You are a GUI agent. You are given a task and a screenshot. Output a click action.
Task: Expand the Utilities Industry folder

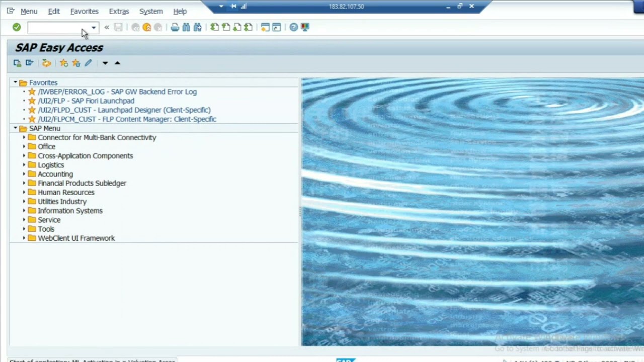click(x=24, y=202)
